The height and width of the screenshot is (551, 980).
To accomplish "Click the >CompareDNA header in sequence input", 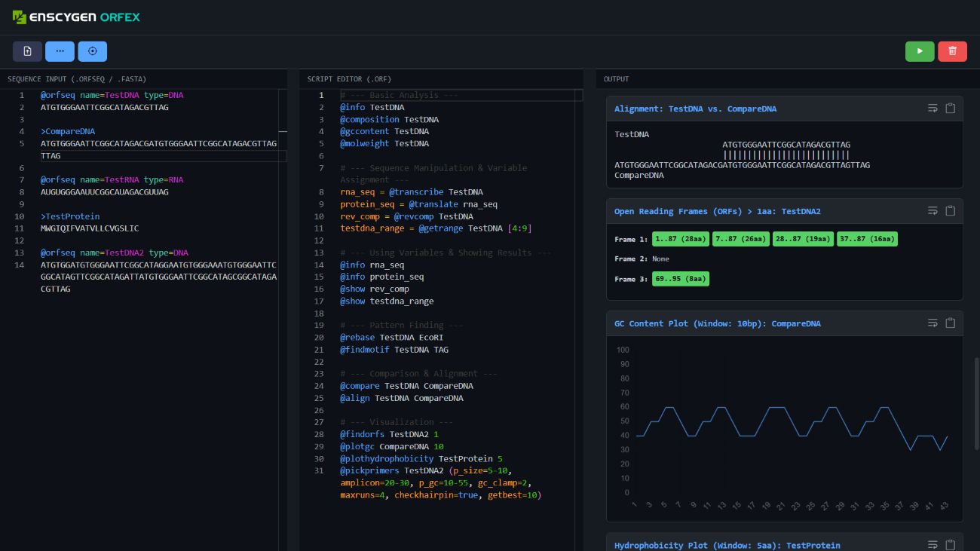I will click(68, 131).
